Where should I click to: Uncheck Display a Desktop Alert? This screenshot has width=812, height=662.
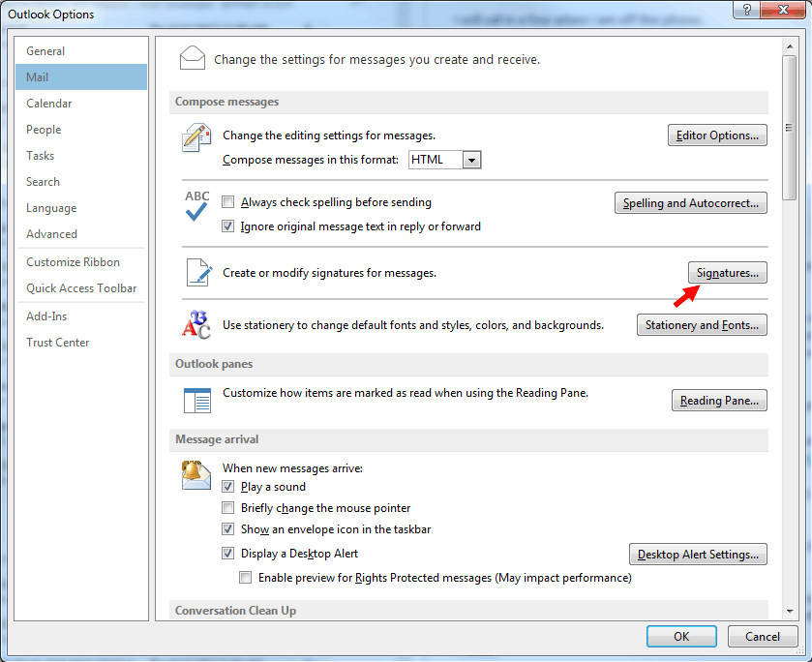pyautogui.click(x=227, y=554)
